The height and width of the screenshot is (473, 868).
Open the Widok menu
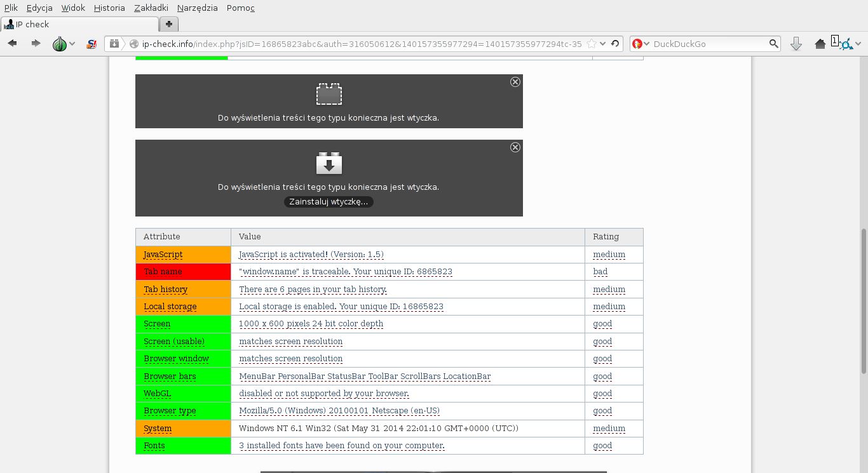pos(74,8)
